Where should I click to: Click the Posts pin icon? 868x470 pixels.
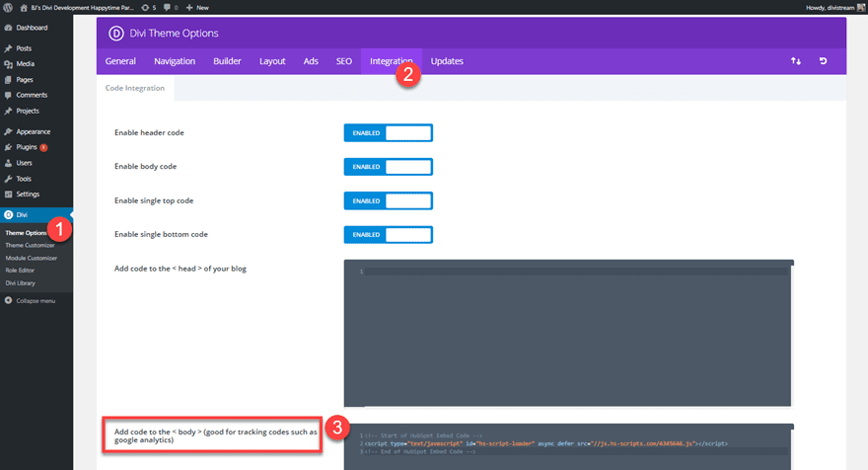(8, 48)
